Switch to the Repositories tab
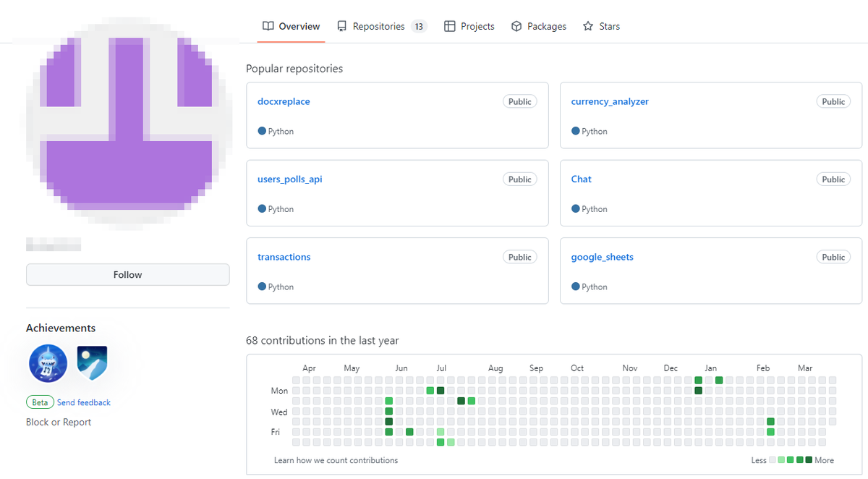Screen dimensions: 868x479 (x=378, y=26)
